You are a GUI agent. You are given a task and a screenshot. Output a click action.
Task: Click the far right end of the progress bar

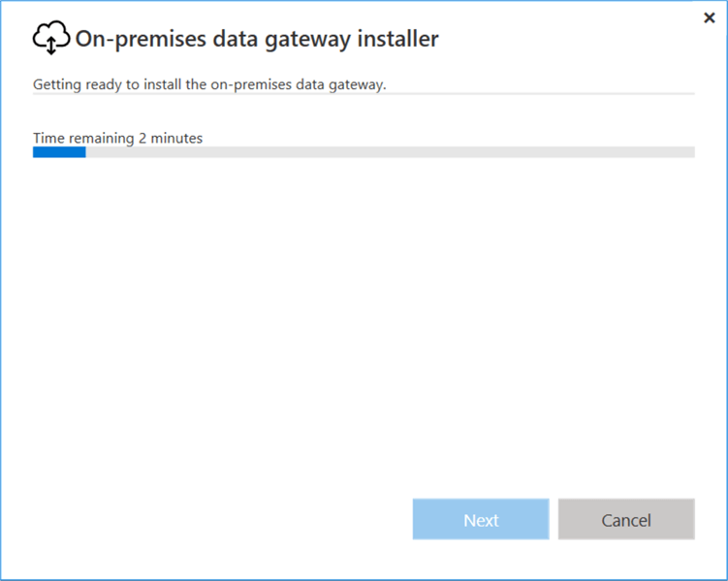click(x=691, y=152)
